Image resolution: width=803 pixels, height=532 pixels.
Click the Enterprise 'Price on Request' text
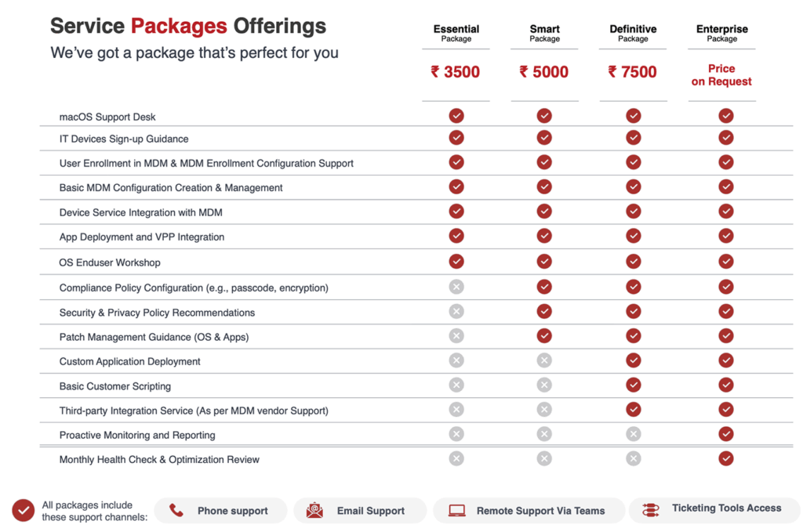click(x=721, y=75)
